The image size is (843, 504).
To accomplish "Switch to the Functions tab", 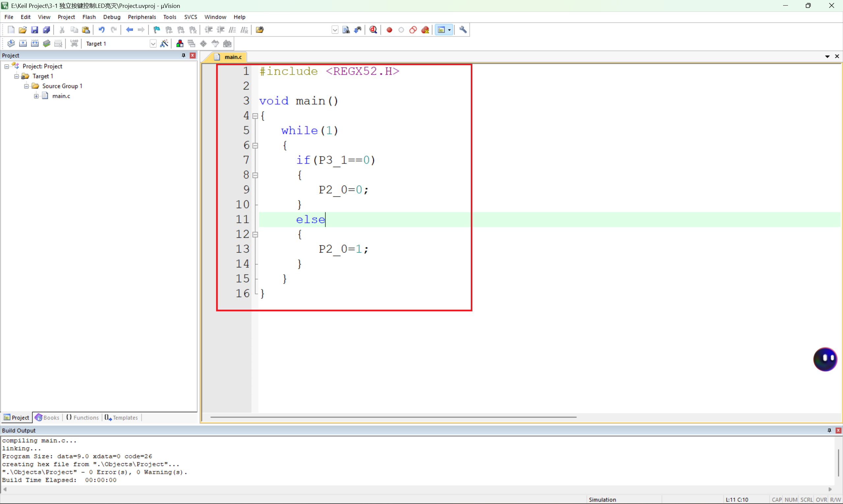I will point(82,417).
